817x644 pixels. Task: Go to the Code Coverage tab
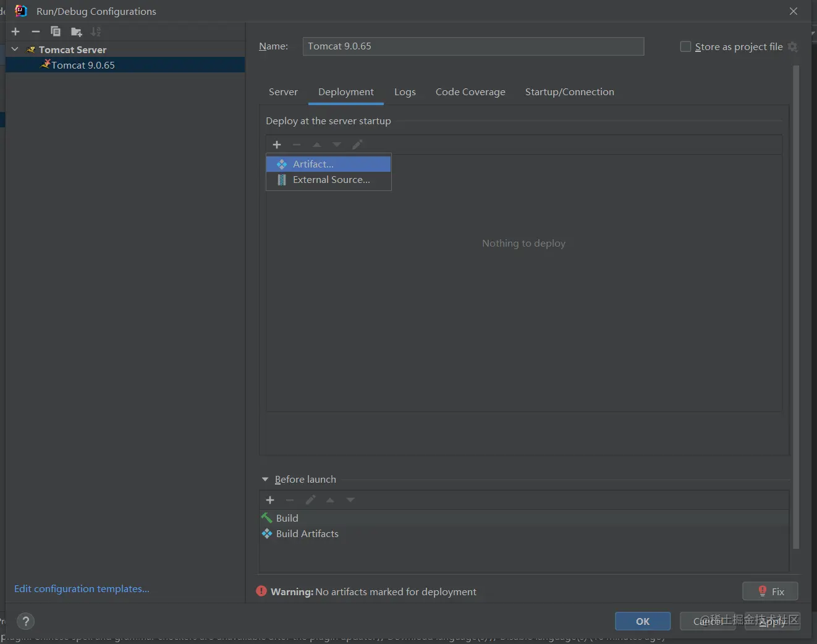(470, 92)
